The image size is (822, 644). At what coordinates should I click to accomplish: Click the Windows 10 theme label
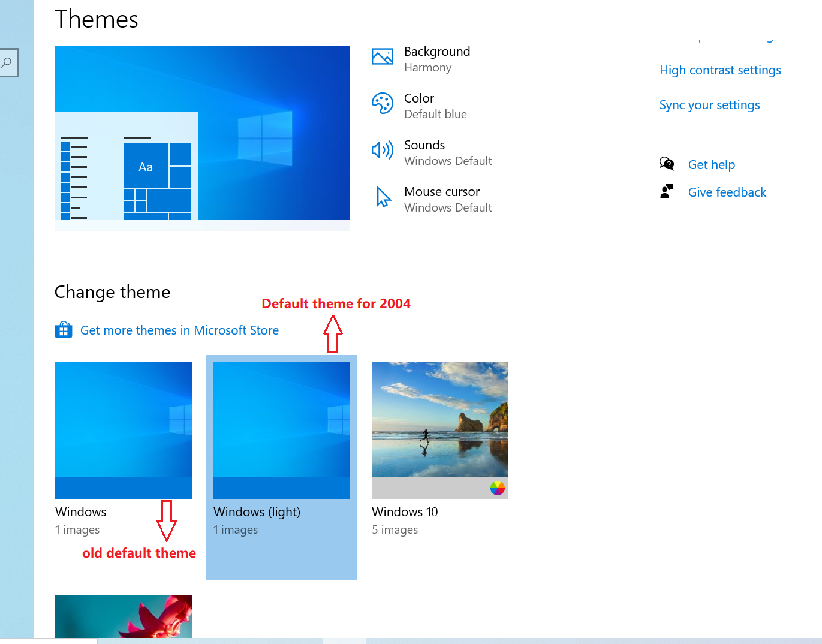[x=405, y=511]
